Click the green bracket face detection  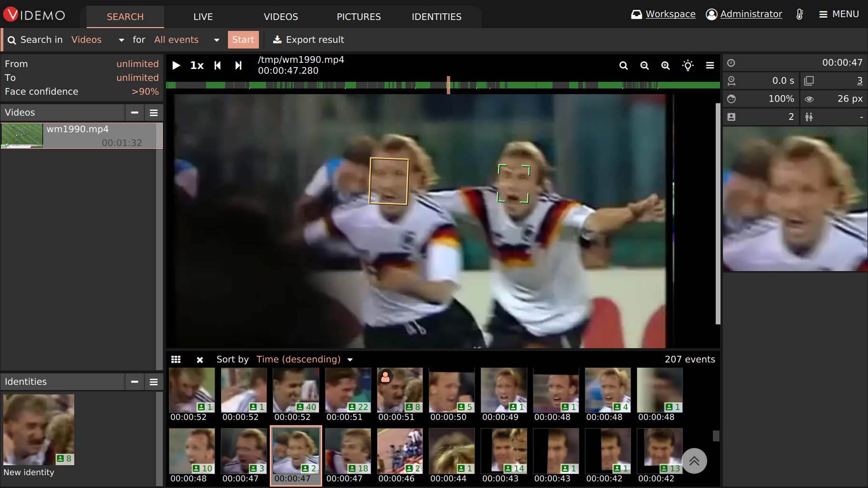tap(513, 184)
